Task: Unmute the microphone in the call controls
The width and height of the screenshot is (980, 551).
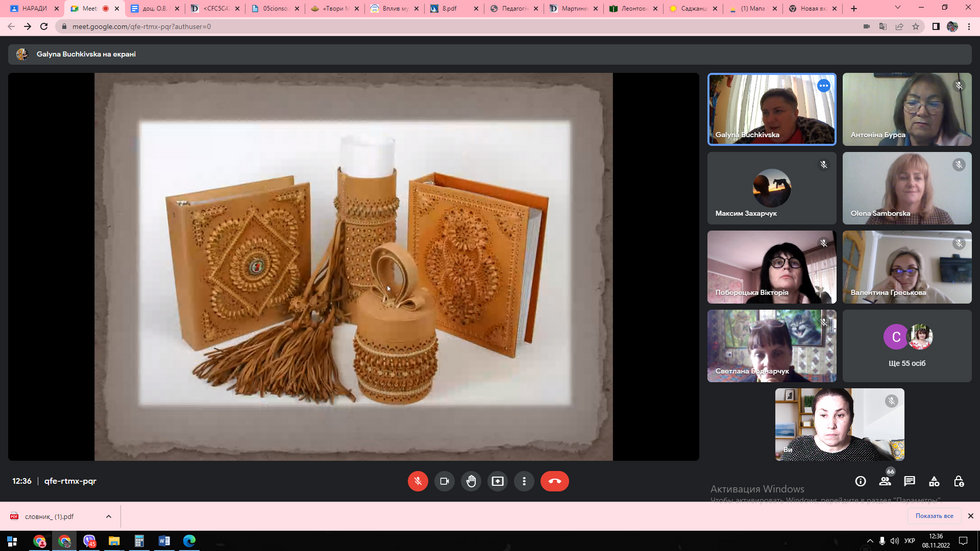Action: (x=418, y=481)
